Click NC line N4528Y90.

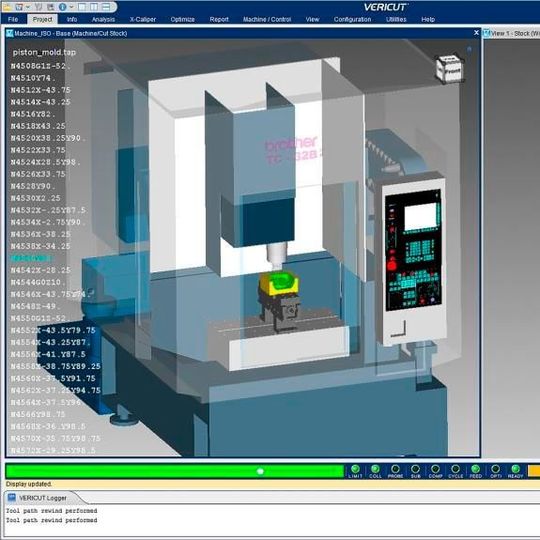(33, 186)
